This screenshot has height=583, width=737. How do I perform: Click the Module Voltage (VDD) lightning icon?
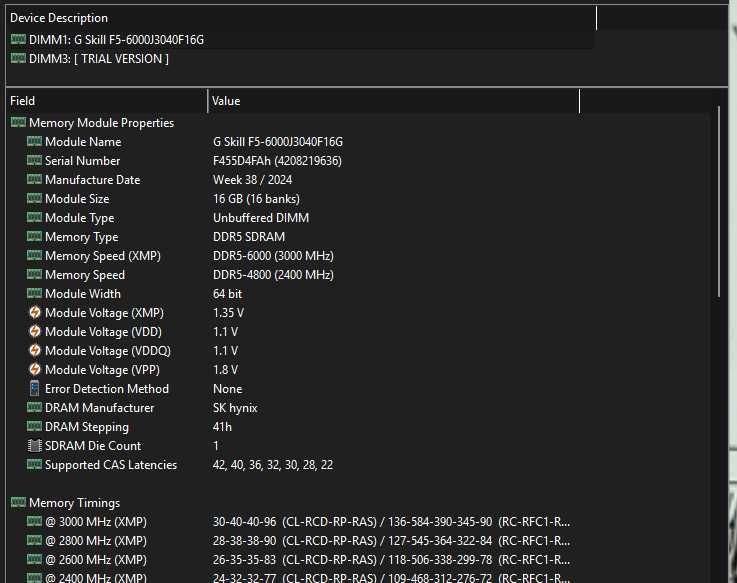point(35,331)
